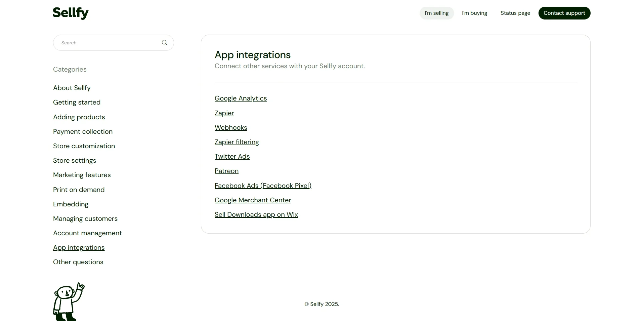
Task: Open Getting started category
Action: pos(77,102)
